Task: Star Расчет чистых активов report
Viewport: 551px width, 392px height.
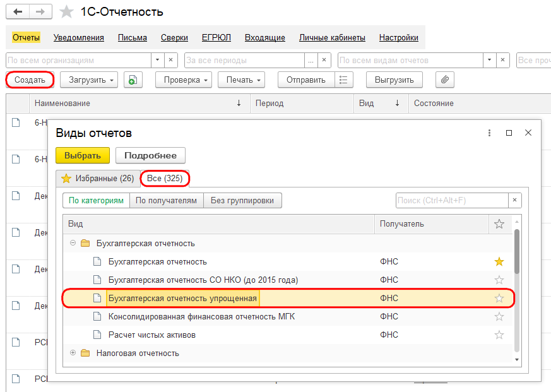Action: [499, 335]
